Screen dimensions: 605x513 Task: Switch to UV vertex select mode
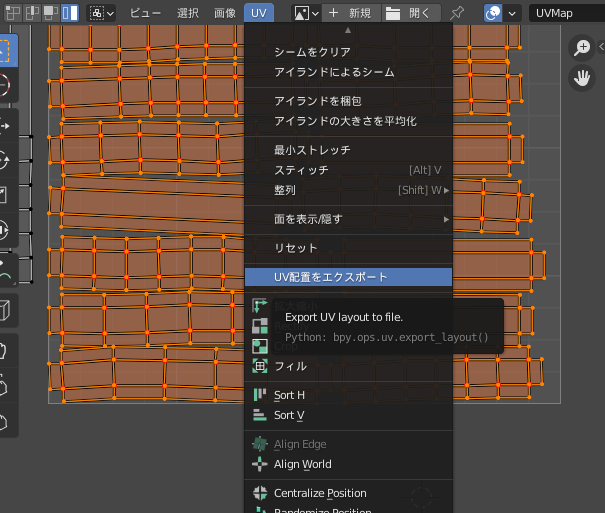(x=13, y=13)
